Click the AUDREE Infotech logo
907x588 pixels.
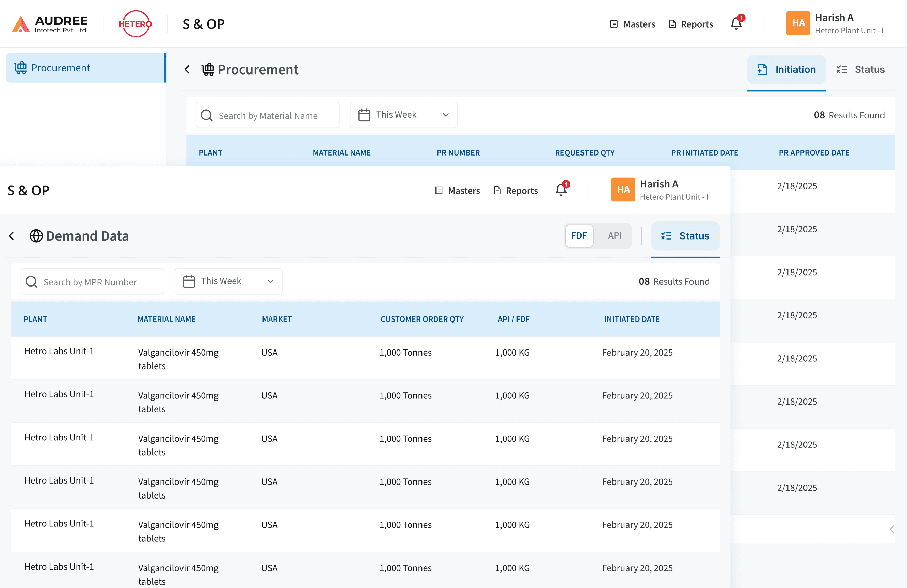coord(50,23)
